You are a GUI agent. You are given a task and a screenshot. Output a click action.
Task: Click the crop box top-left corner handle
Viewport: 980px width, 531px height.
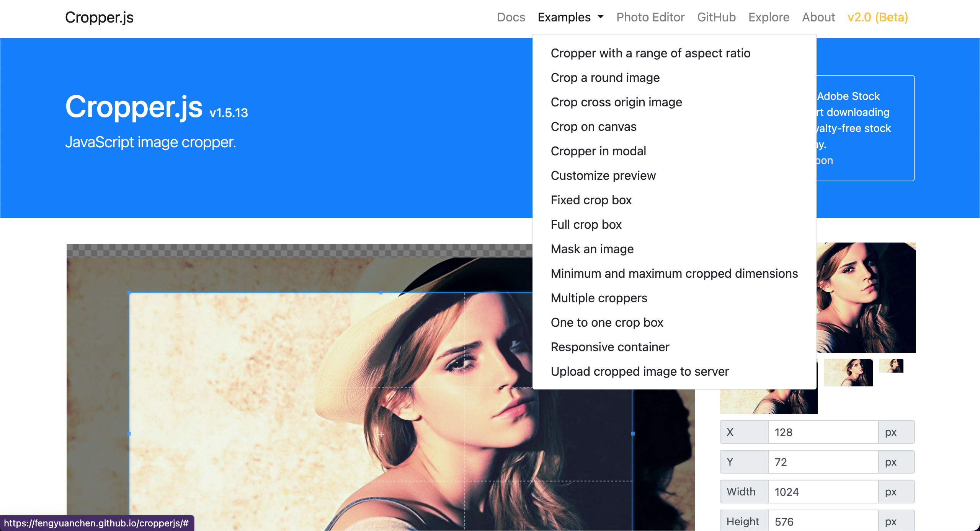click(129, 293)
